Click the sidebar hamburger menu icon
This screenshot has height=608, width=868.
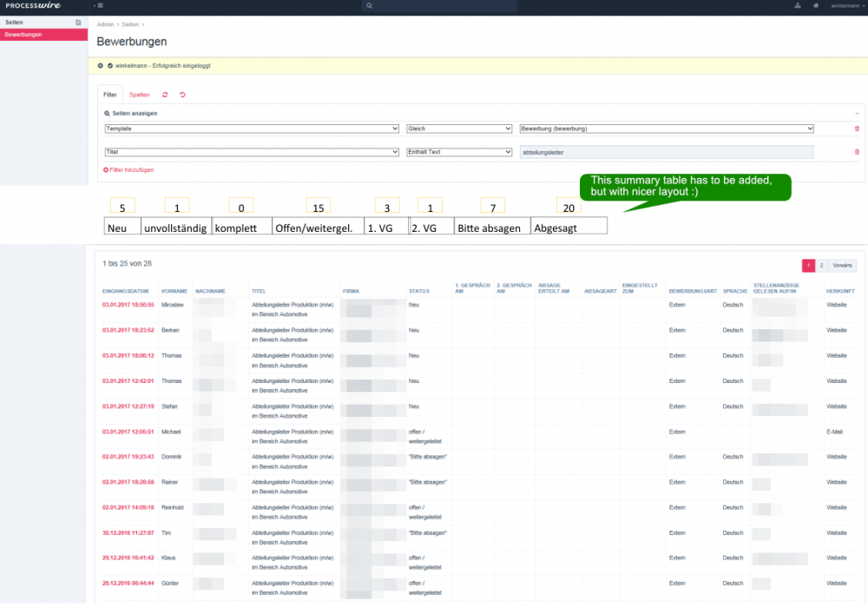click(x=99, y=5)
